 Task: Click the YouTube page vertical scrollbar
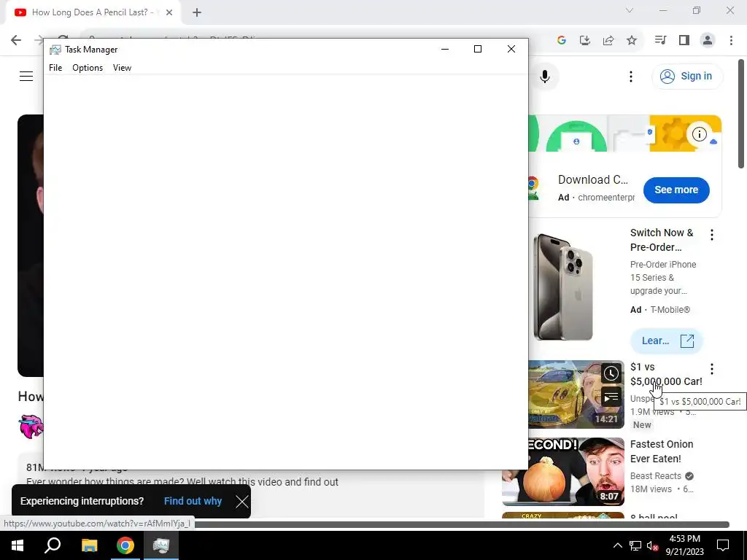[x=741, y=114]
